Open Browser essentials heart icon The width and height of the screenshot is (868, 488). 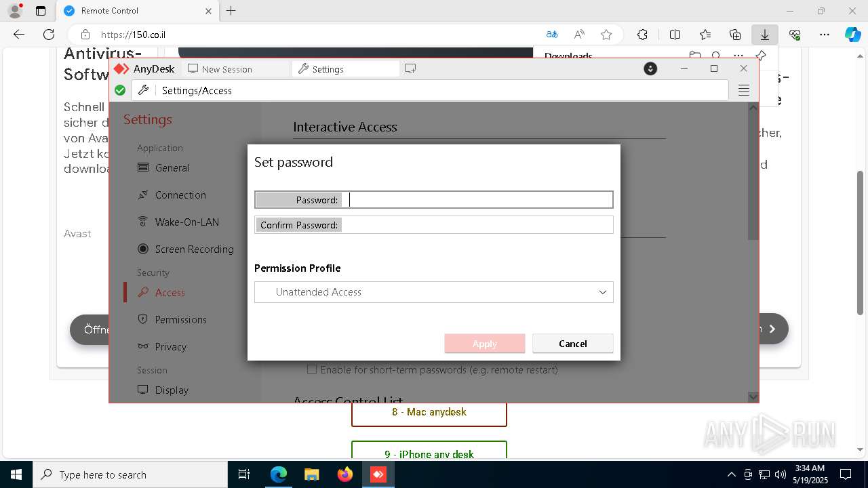795,35
